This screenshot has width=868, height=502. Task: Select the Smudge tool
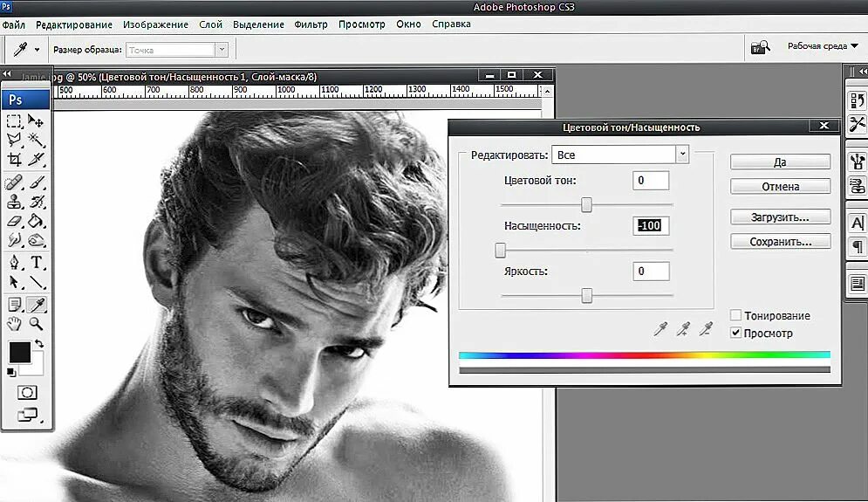tap(14, 240)
